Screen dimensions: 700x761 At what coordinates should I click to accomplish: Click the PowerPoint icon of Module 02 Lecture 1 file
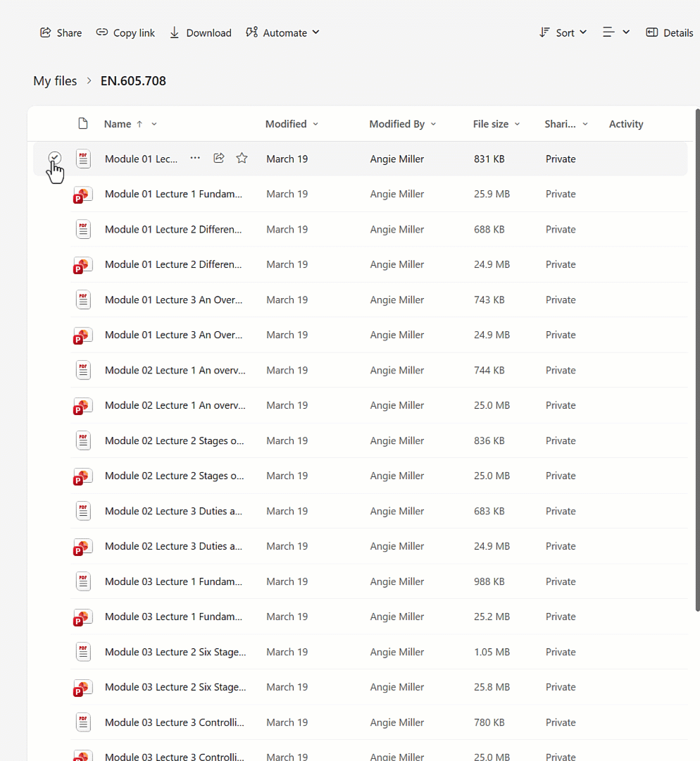click(82, 406)
